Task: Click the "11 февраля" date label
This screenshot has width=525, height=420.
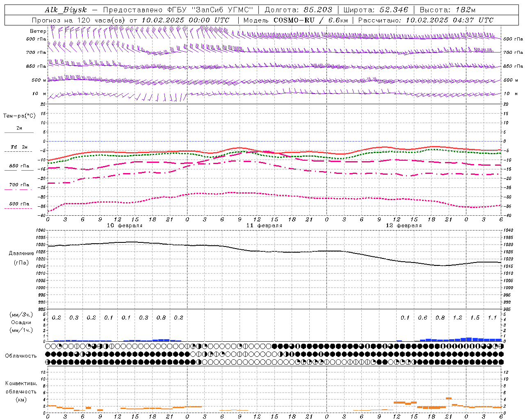Action: (264, 226)
